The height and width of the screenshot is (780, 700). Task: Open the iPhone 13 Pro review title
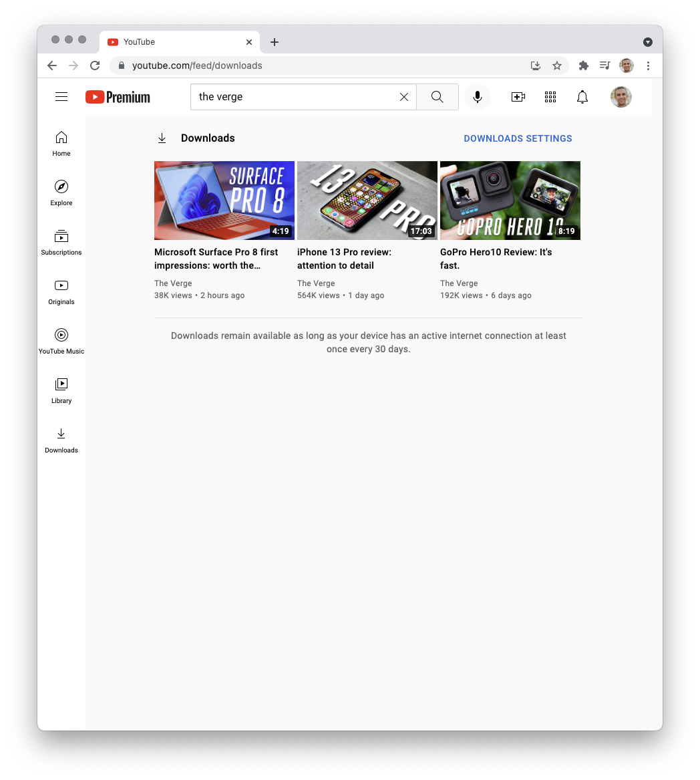(344, 259)
